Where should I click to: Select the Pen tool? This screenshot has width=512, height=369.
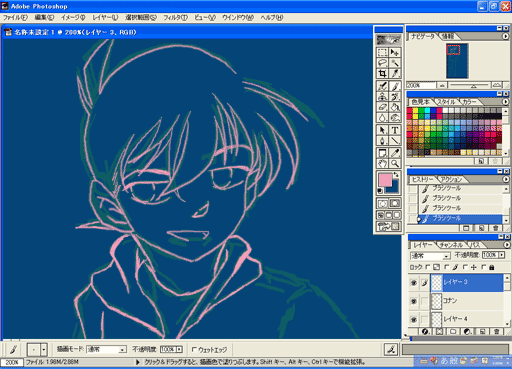[382, 140]
